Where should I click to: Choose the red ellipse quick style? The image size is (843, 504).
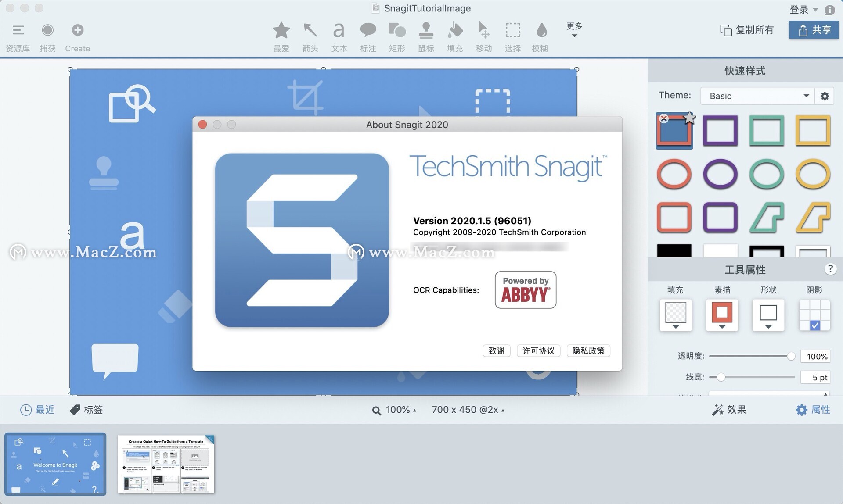[x=674, y=174]
